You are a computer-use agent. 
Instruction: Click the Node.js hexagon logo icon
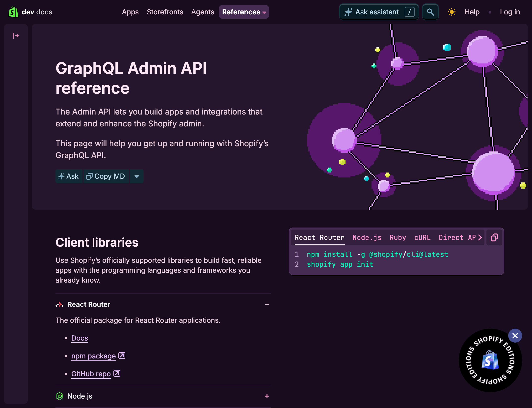click(x=59, y=396)
